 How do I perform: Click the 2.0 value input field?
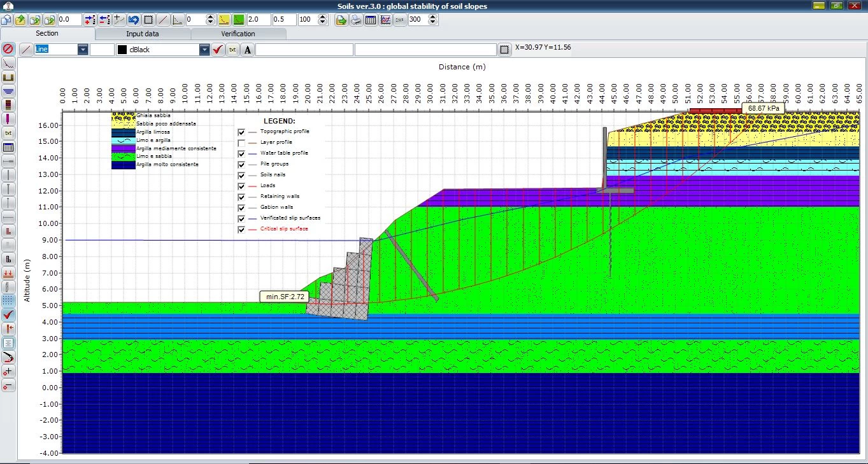[259, 20]
